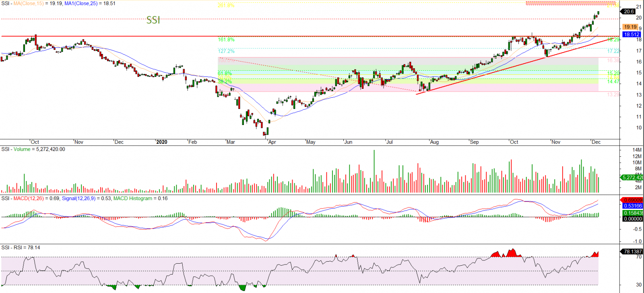Viewport: 644px width, 293px height.
Task: Select the red 0.69009 MACD value tag
Action: (x=632, y=200)
